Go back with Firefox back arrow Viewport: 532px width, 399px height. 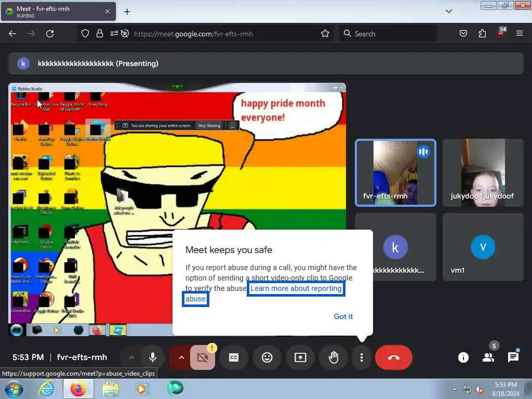12,34
